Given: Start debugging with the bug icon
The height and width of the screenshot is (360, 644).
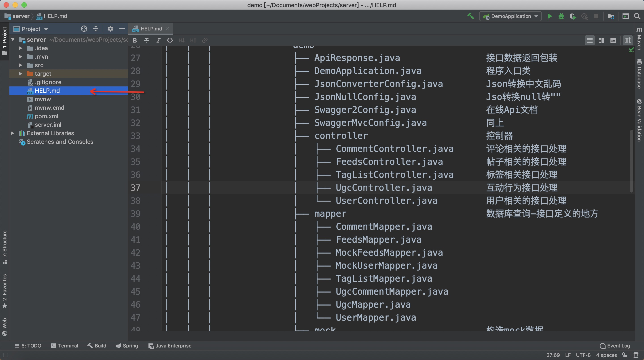Looking at the screenshot, I should pos(561,16).
